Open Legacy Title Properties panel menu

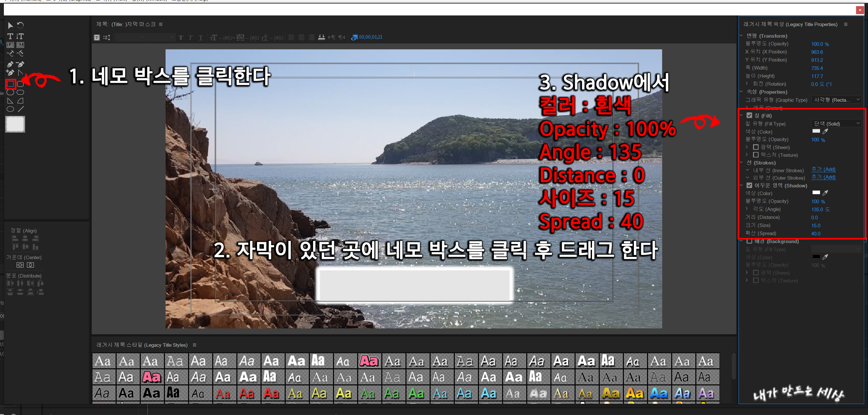[x=846, y=24]
